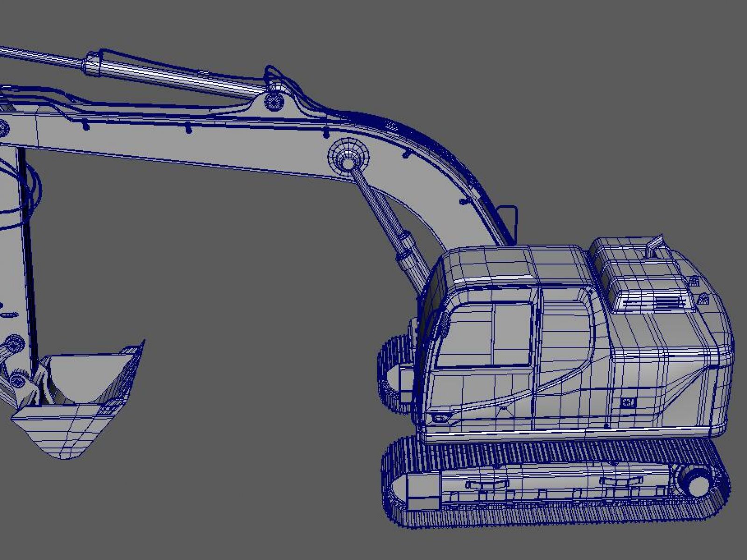The width and height of the screenshot is (747, 560).
Task: Select the excavator bucket mesh
Action: [77, 400]
